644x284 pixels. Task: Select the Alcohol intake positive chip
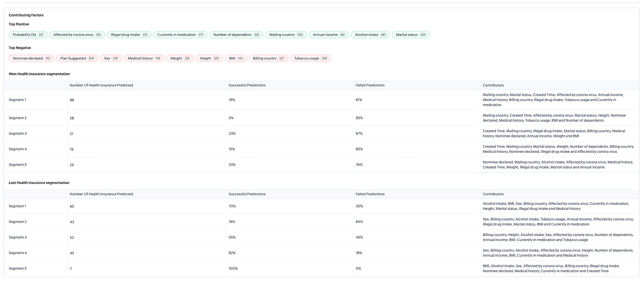coord(370,35)
